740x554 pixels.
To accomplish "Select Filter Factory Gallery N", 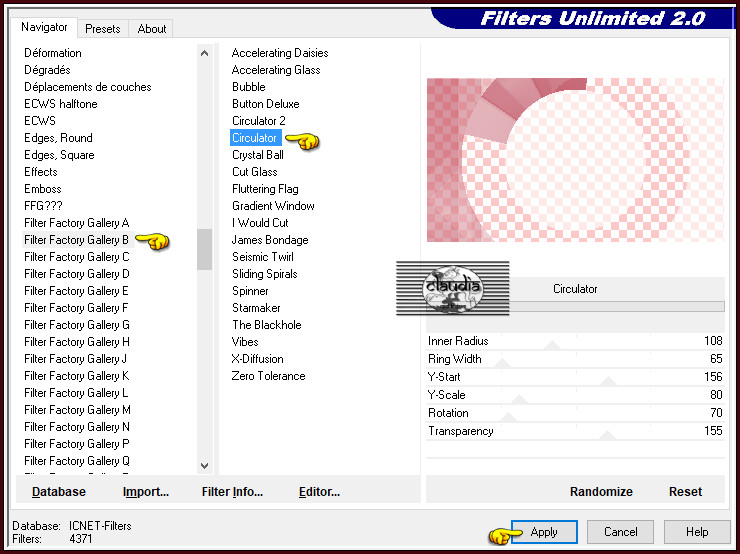I will [77, 427].
